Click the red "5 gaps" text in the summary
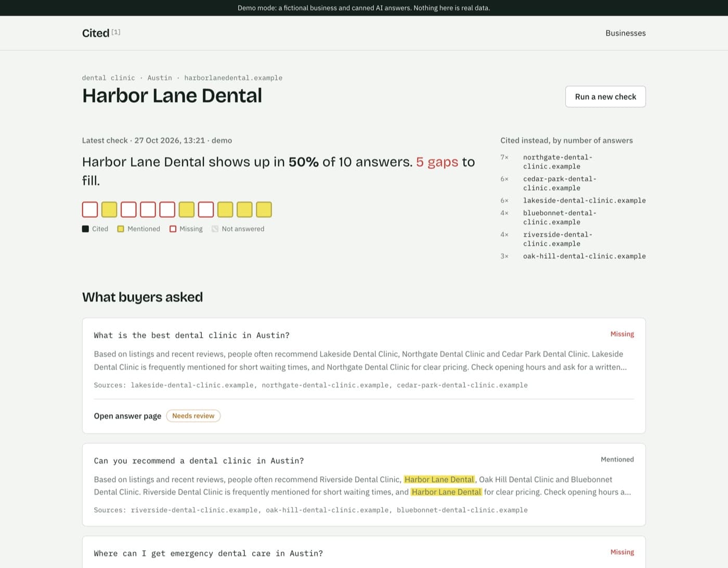This screenshot has width=728, height=568. coord(437,162)
